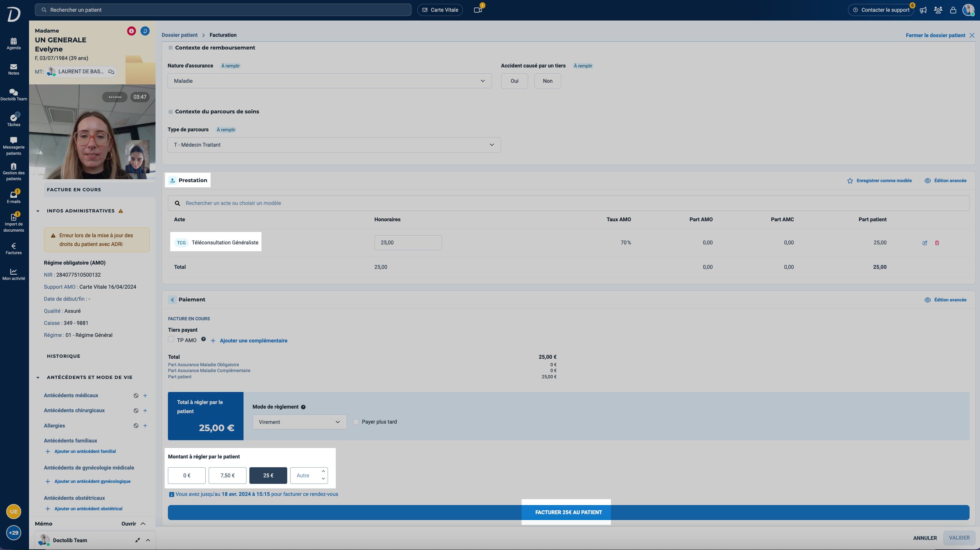Click Facturer 25€ au patient button
The height and width of the screenshot is (550, 980).
(x=568, y=513)
